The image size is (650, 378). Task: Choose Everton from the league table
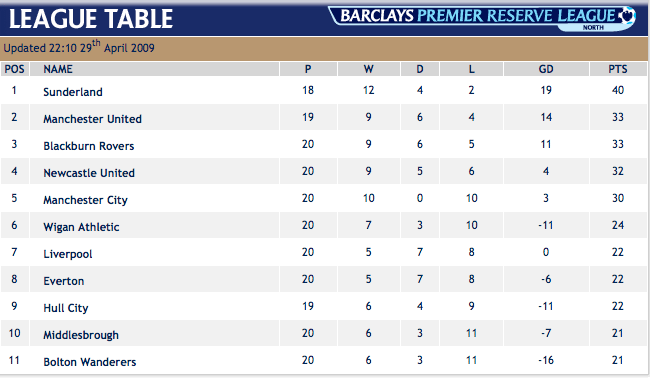pos(64,281)
